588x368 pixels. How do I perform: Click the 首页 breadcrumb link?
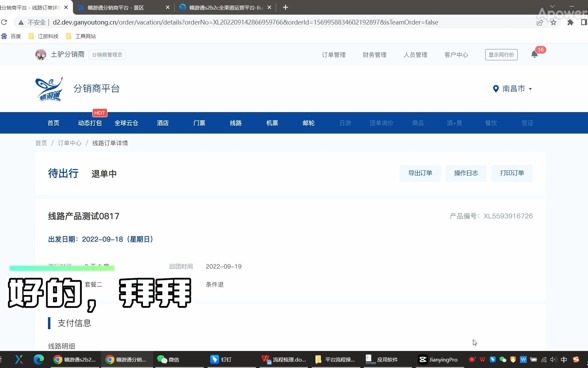point(41,143)
